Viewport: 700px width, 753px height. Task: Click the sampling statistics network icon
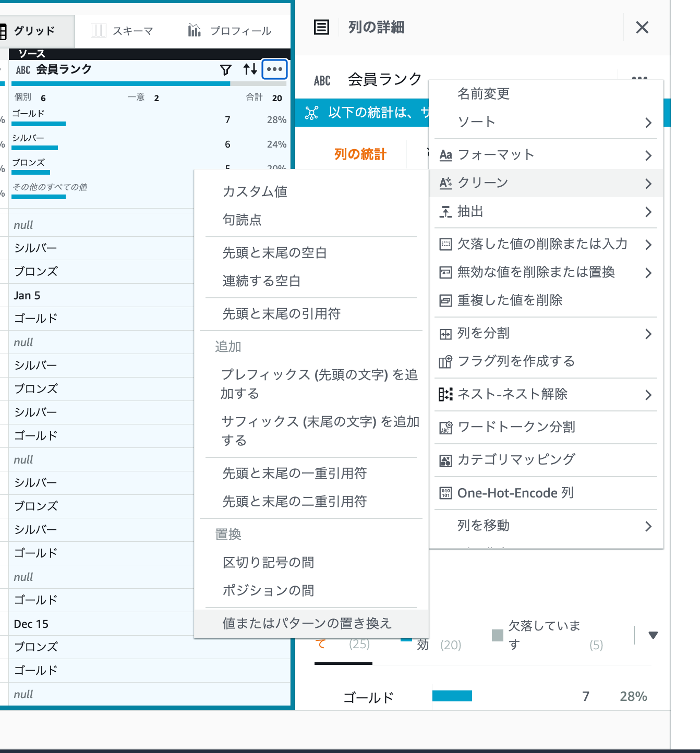coord(311,113)
